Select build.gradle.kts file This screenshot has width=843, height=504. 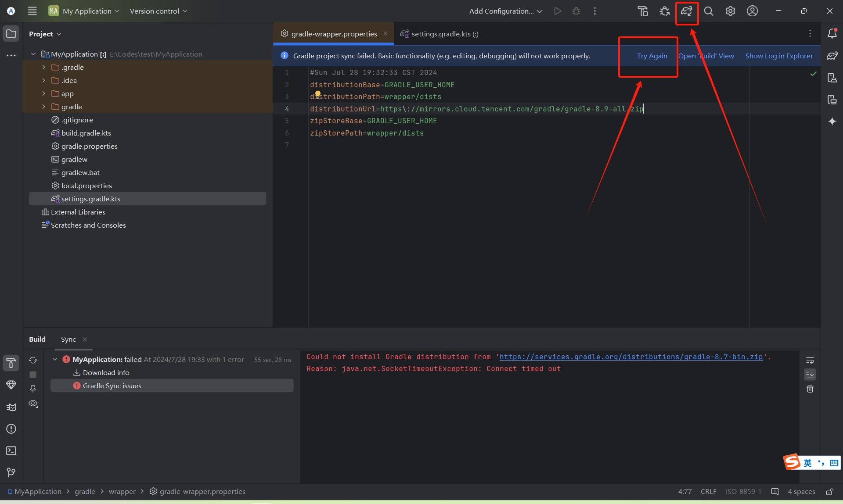point(86,133)
